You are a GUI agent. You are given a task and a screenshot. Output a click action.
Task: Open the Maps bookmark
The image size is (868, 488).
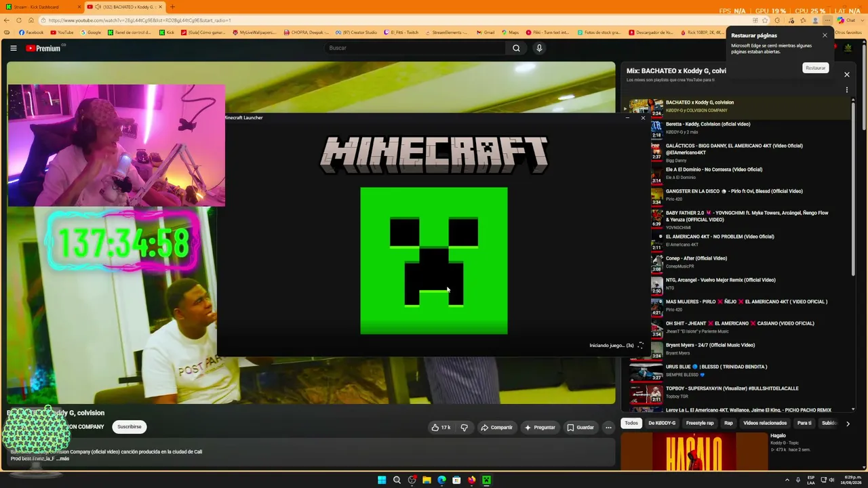pos(510,33)
